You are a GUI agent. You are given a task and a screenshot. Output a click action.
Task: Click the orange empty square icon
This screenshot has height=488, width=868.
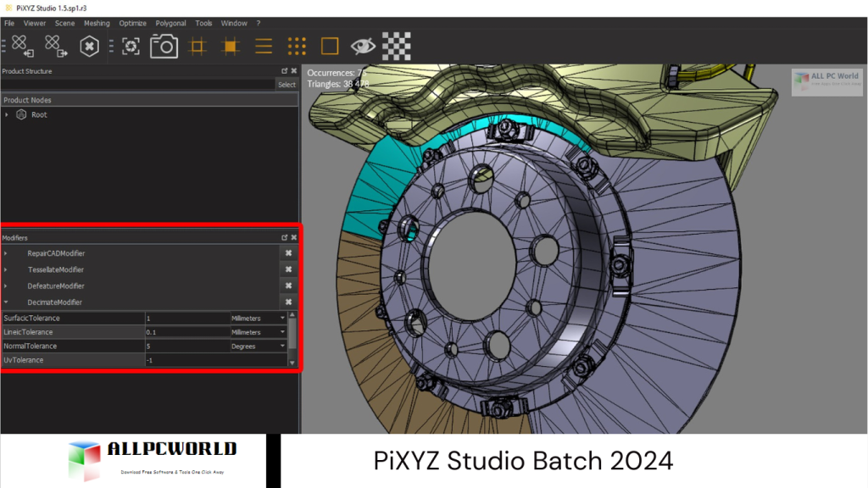click(330, 46)
